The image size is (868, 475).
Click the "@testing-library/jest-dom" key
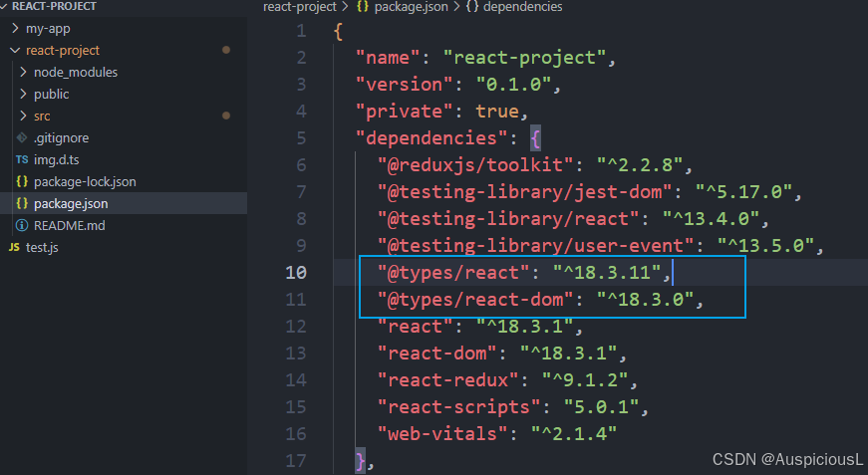[525, 192]
